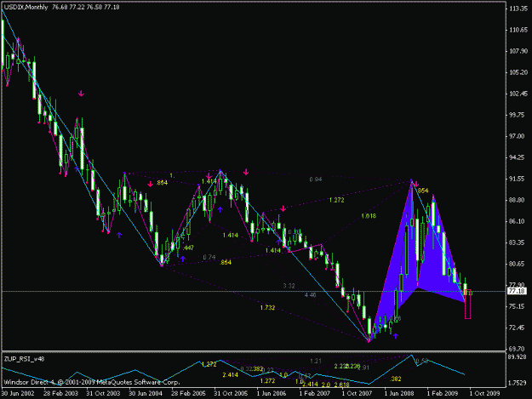Click the USDIX,Monthly chart title text
This screenshot has height=399, width=532.
coord(26,7)
